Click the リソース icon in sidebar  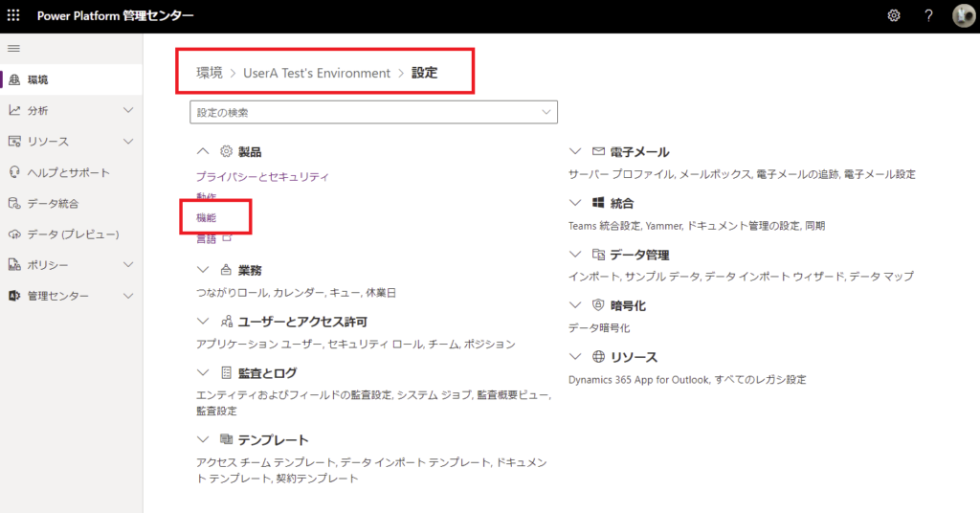pos(14,142)
